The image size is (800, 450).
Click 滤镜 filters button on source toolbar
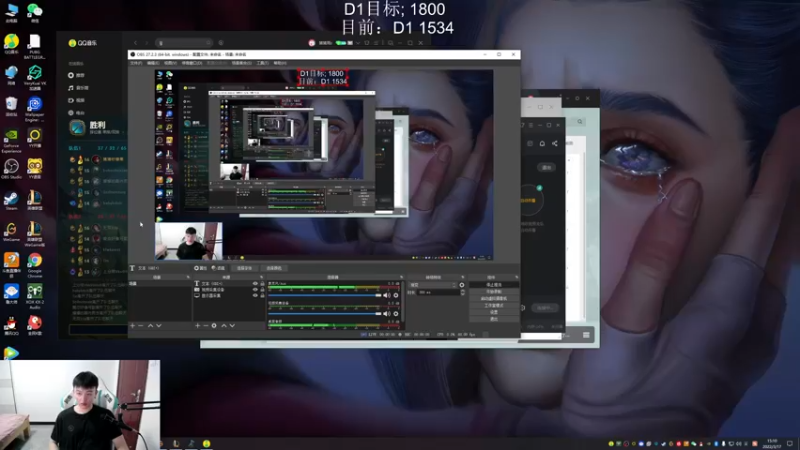218,268
